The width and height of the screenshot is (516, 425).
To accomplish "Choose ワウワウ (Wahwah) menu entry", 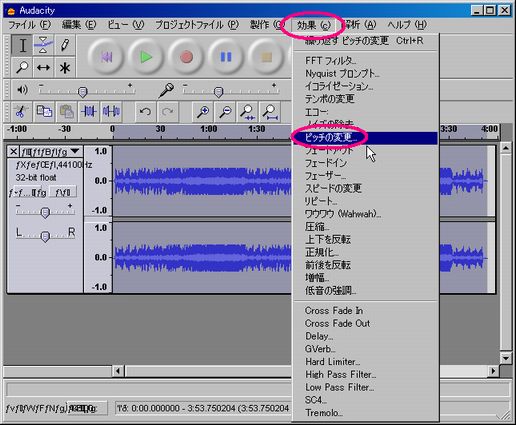I will pos(365,214).
